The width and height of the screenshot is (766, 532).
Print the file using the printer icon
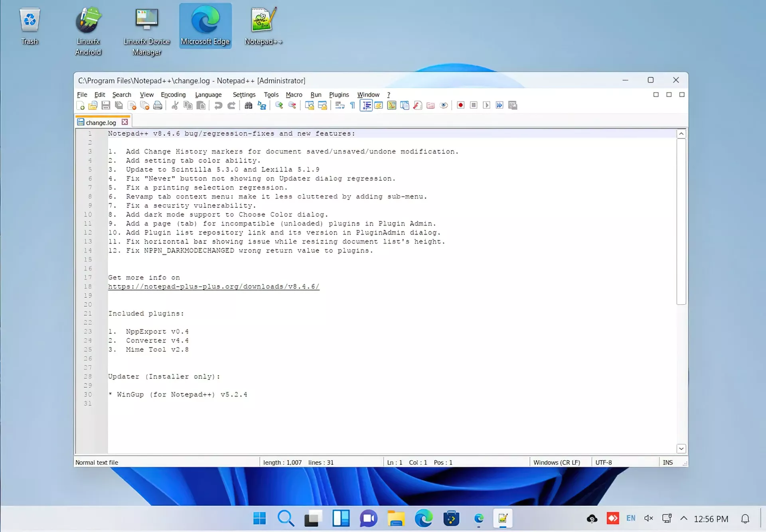click(x=158, y=105)
